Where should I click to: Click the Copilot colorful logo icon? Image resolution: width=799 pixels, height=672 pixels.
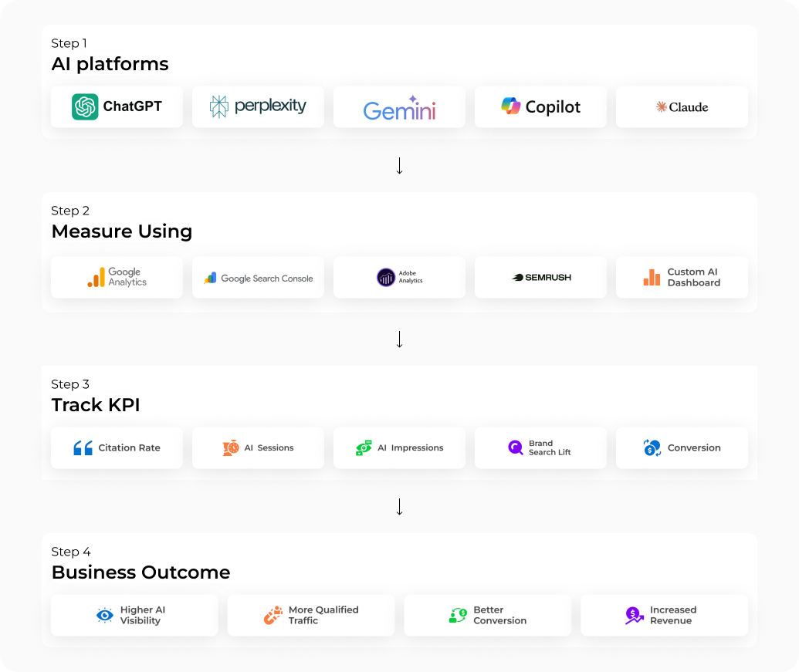pyautogui.click(x=510, y=106)
